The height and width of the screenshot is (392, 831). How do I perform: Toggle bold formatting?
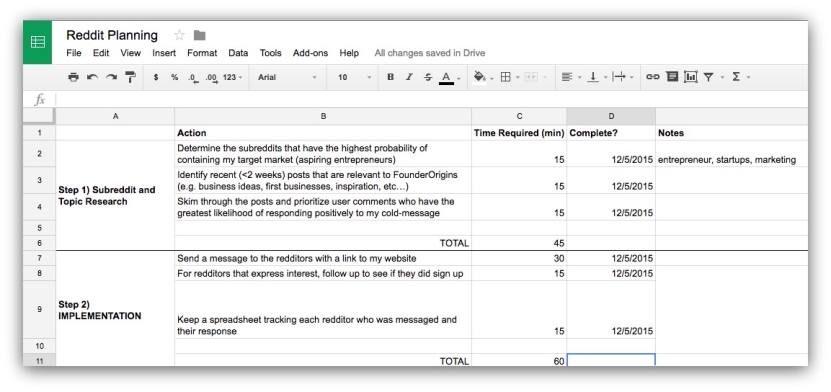click(390, 77)
